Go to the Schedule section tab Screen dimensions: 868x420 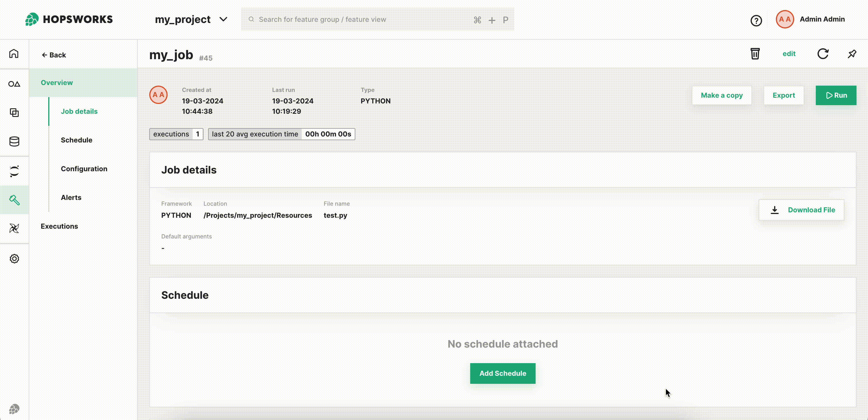(x=76, y=140)
